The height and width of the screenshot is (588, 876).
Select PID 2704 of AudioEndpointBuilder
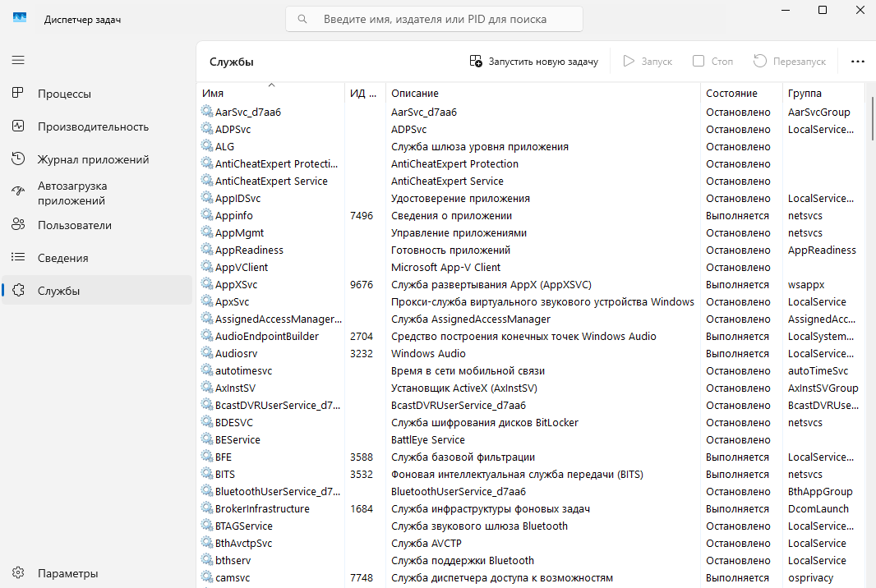pyautogui.click(x=362, y=336)
